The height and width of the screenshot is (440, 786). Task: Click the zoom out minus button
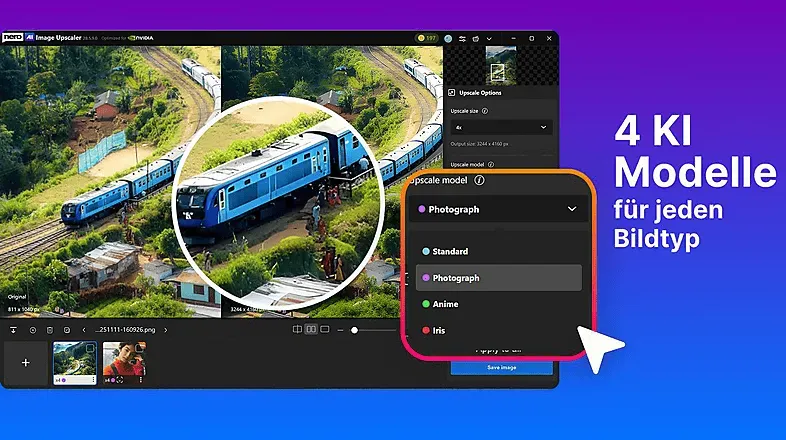point(340,330)
